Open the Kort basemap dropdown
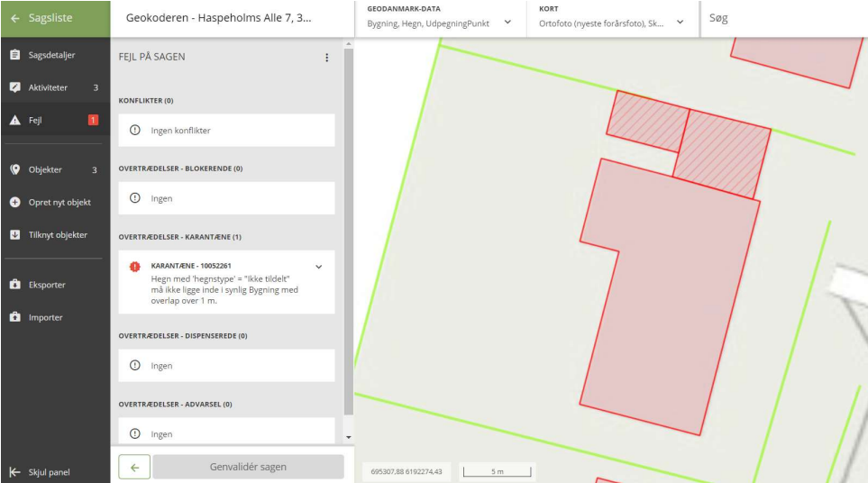Screen dimensions: 868x483 680,23
